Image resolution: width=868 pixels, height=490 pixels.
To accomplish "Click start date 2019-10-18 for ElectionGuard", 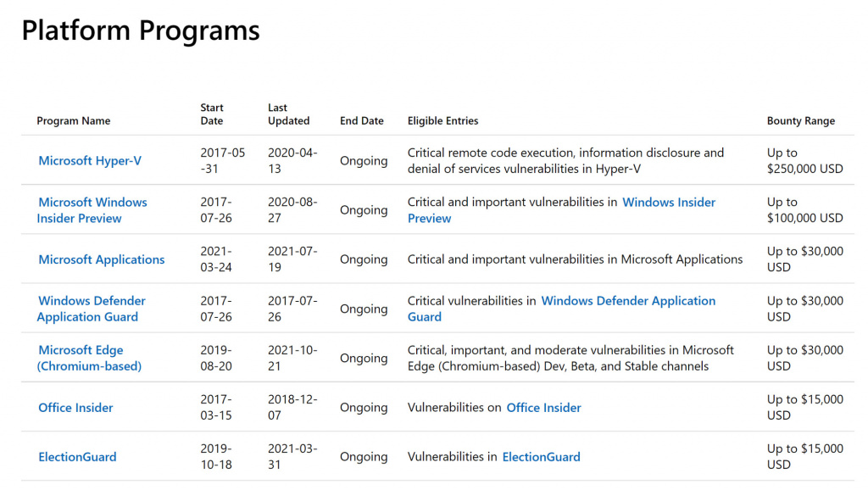I will pos(216,457).
